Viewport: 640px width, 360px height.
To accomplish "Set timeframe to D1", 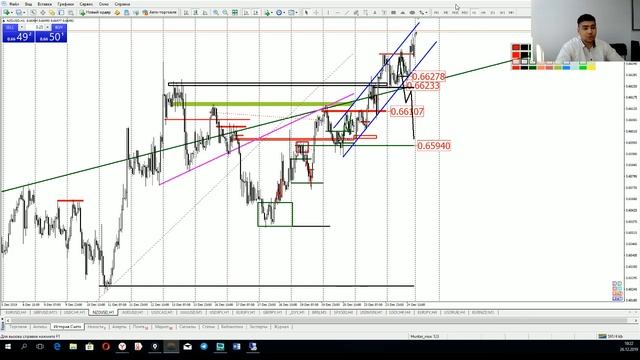I will pos(493,12).
